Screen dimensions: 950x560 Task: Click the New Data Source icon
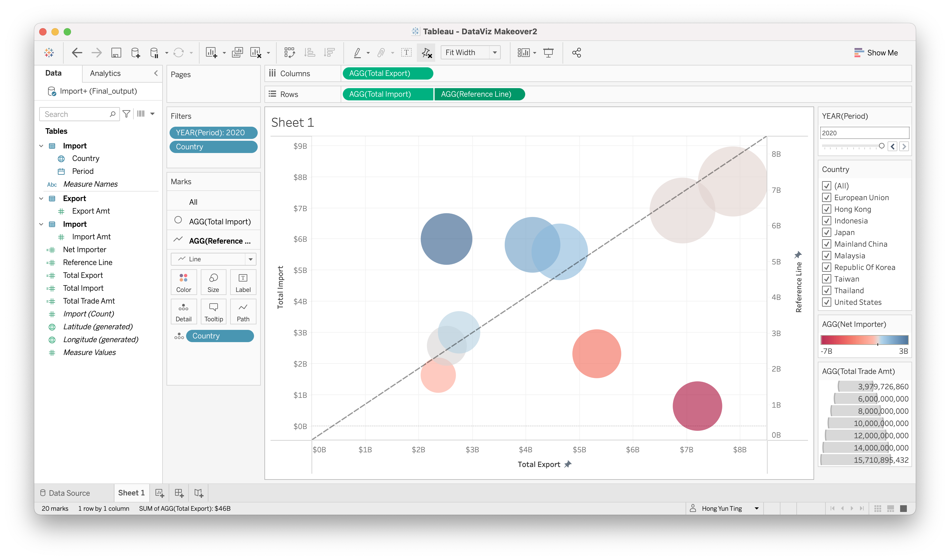click(135, 52)
